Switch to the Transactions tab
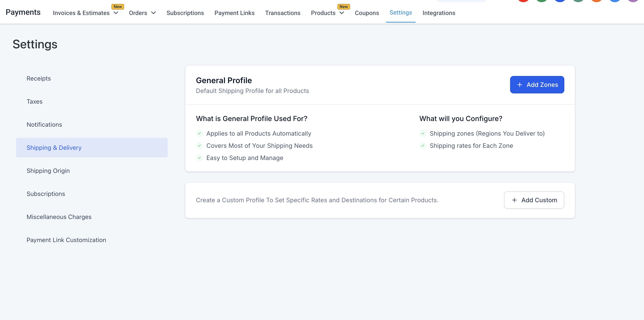 click(283, 13)
